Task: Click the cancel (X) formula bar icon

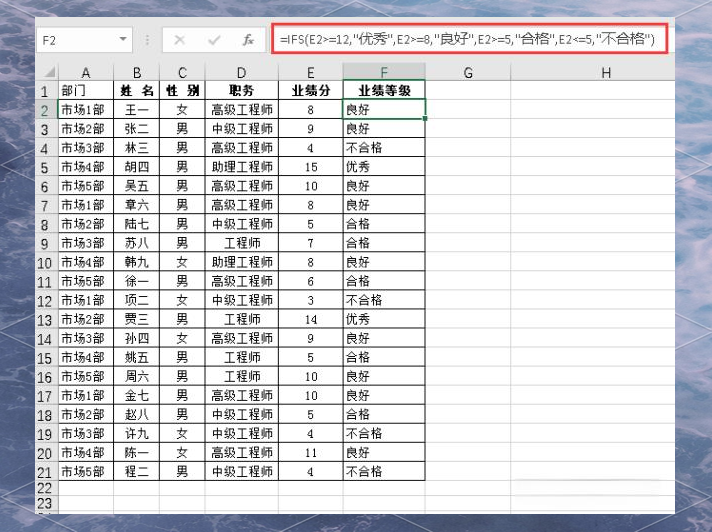Action: click(180, 40)
